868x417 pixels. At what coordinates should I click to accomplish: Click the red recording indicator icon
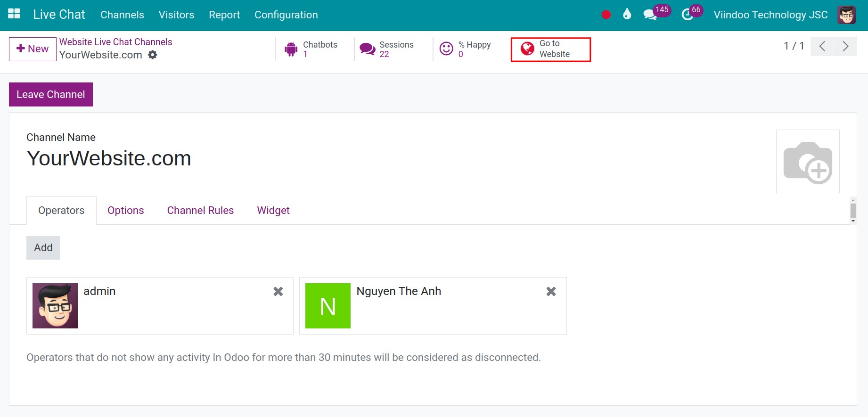click(606, 15)
